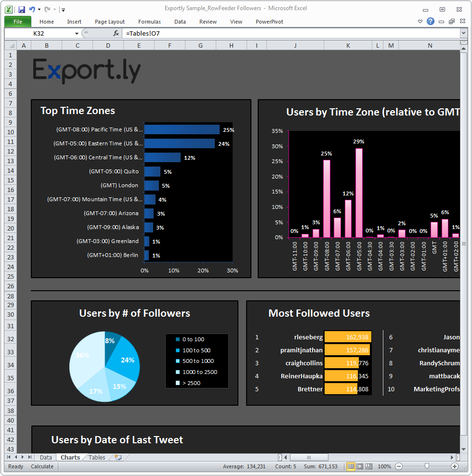Open the File tab

[x=18, y=22]
